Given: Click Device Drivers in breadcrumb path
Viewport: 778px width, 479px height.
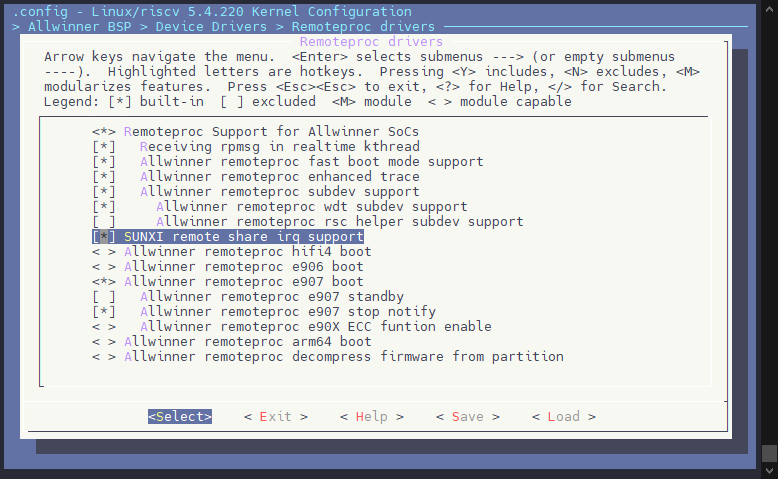Looking at the screenshot, I should tap(211, 27).
